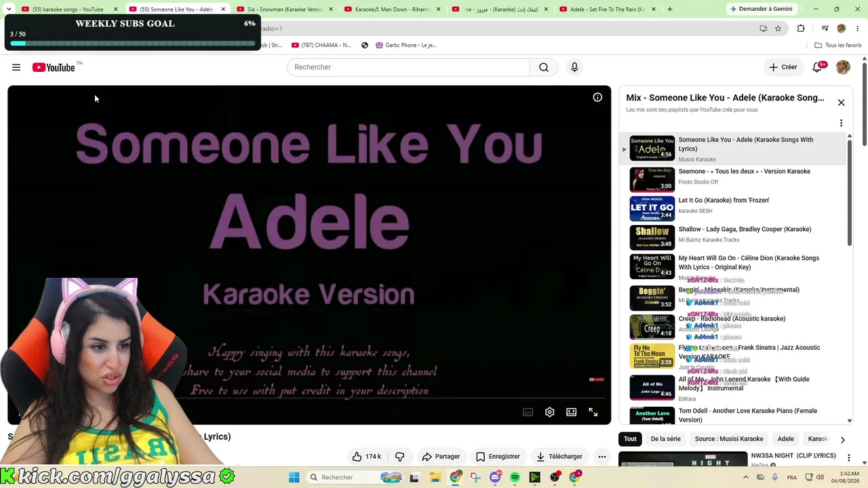
Task: Dislike the Someone Like You video
Action: click(x=399, y=457)
